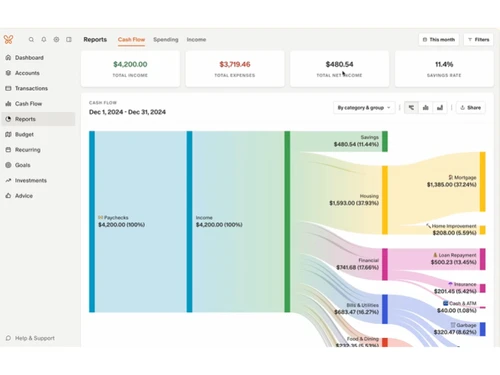This screenshot has width=500, height=375.
Task: Switch to Sankey diagram view
Action: (x=411, y=107)
